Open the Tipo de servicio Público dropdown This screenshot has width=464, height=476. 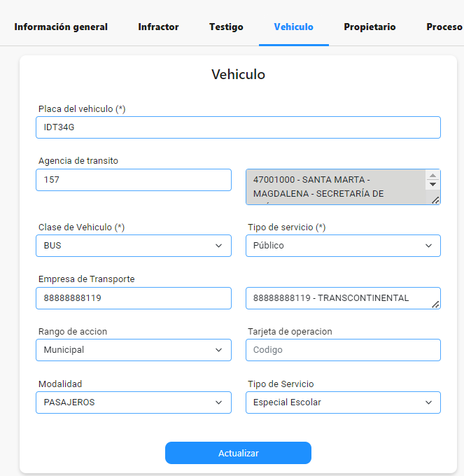(x=343, y=246)
